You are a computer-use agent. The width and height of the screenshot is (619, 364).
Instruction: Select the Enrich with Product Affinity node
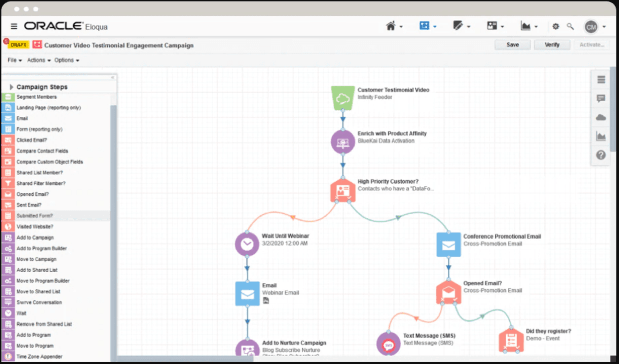(343, 142)
